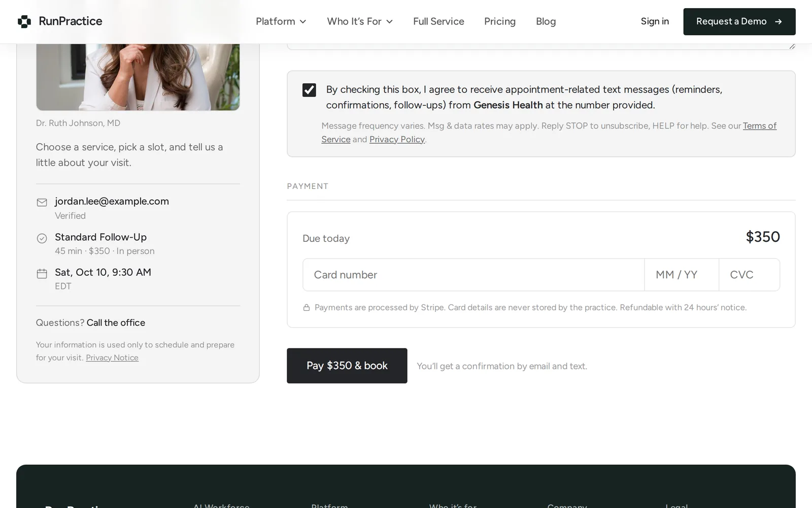The image size is (812, 508).
Task: Click Dr. Ruth Johnson's photo
Action: pyautogui.click(x=138, y=76)
